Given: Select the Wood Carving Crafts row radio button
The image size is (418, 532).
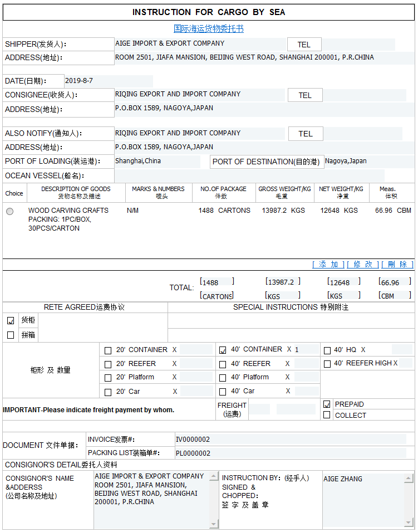Looking at the screenshot, I should [x=10, y=211].
